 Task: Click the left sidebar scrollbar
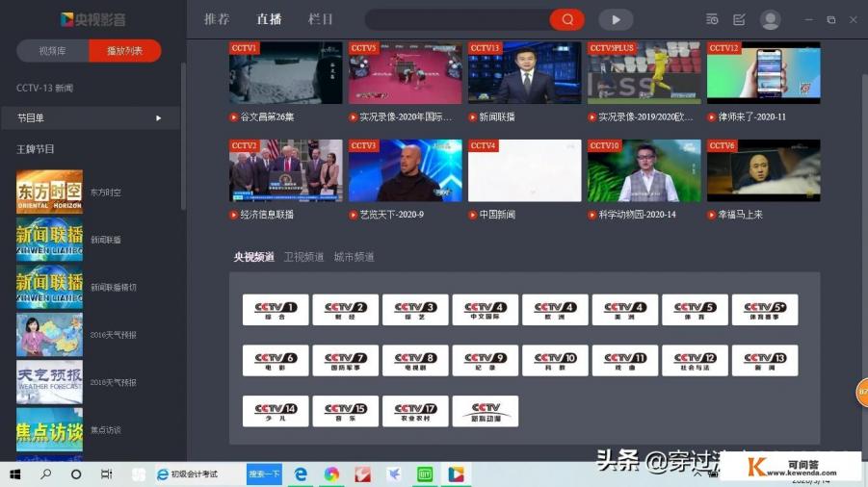coord(183,136)
